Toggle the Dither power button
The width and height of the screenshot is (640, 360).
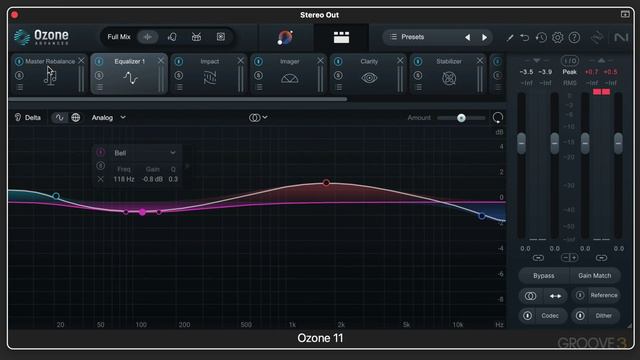point(580,316)
